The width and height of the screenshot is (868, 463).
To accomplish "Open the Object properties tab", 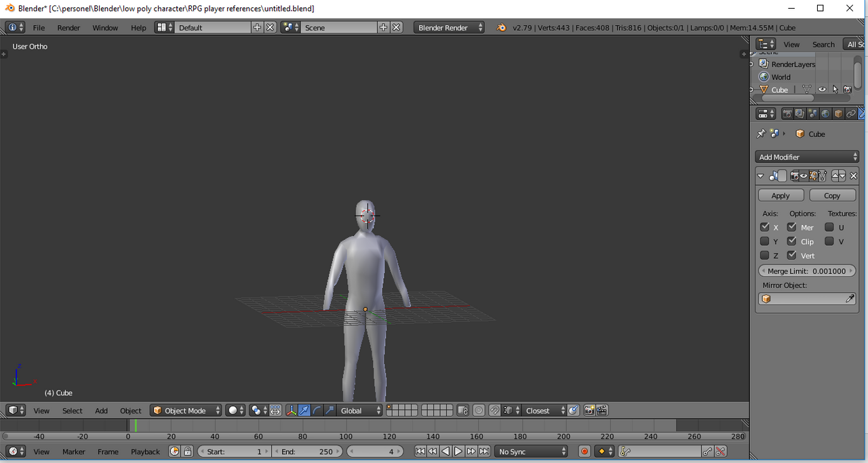I will coord(838,114).
